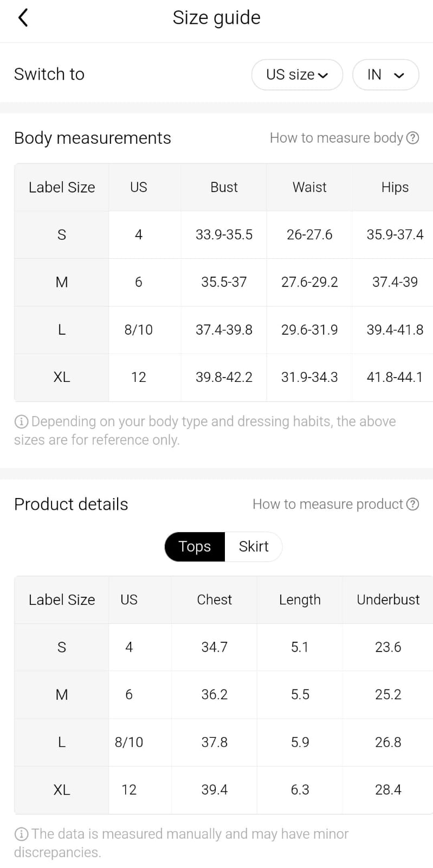The height and width of the screenshot is (868, 433).
Task: Select the Tops tab
Action: (195, 546)
